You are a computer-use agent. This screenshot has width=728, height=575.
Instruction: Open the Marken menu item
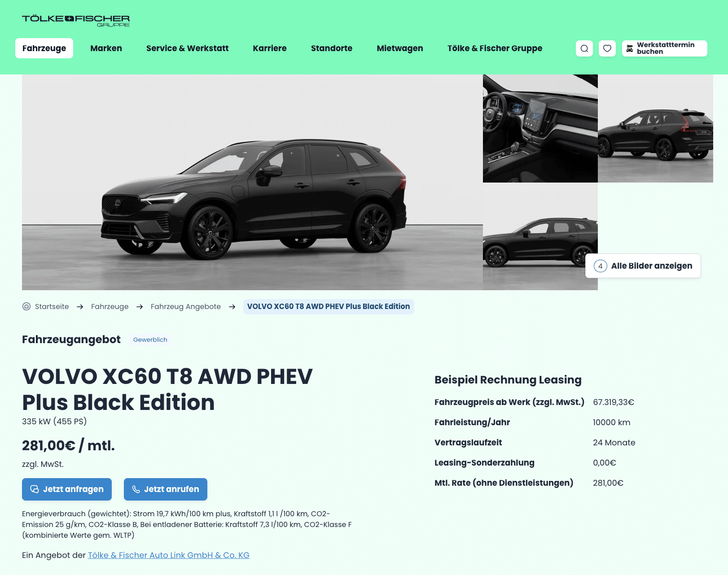(x=106, y=48)
